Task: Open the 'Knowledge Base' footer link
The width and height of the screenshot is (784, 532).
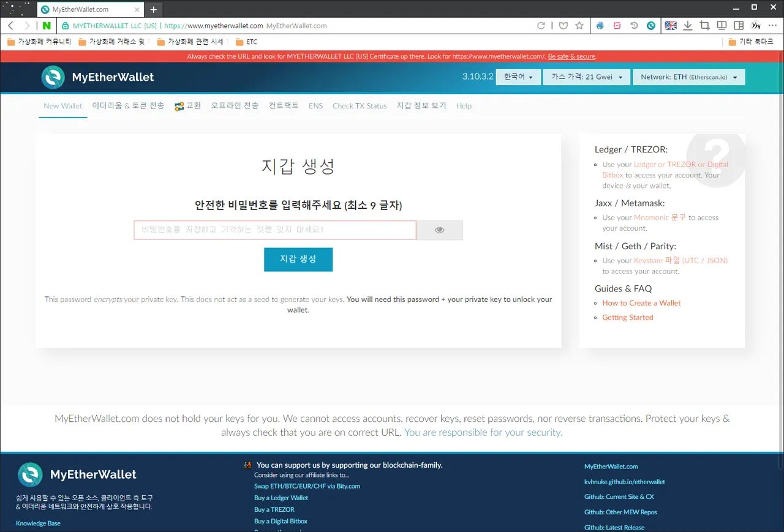Action: 38,523
